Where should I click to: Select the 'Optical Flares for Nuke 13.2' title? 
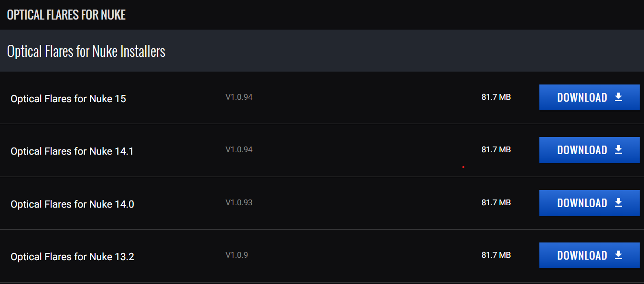[72, 257]
